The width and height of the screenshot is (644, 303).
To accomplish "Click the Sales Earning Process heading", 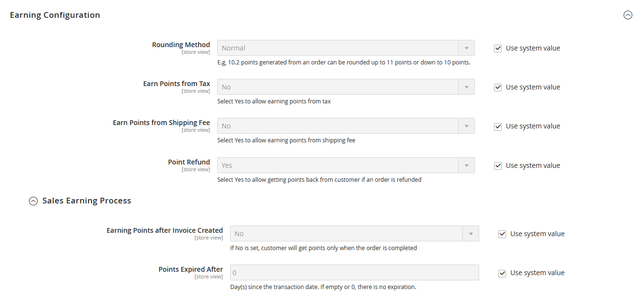I will coord(87,201).
